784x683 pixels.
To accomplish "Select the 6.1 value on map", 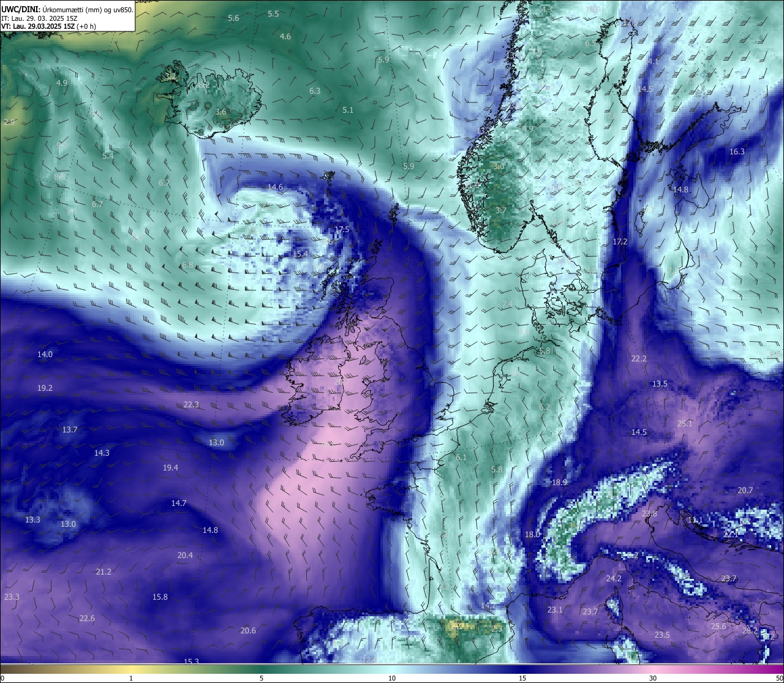I will pos(461,458).
